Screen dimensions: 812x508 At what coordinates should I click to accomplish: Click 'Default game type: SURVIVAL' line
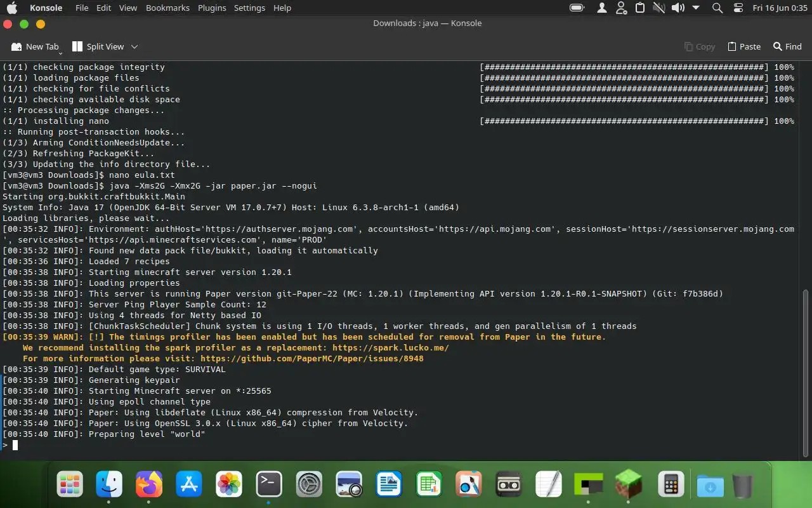click(114, 369)
